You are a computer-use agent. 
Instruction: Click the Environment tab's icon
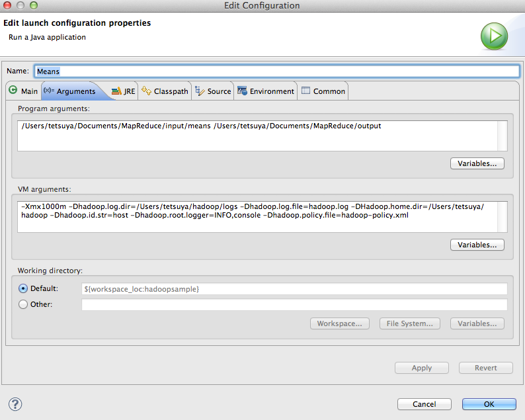point(242,91)
